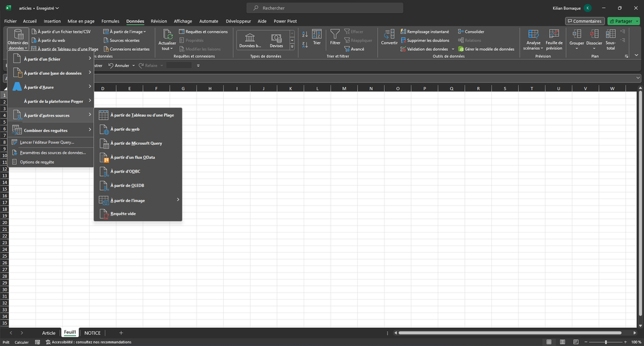Expand À partir d'une base de données
The width and height of the screenshot is (644, 346).
point(51,73)
